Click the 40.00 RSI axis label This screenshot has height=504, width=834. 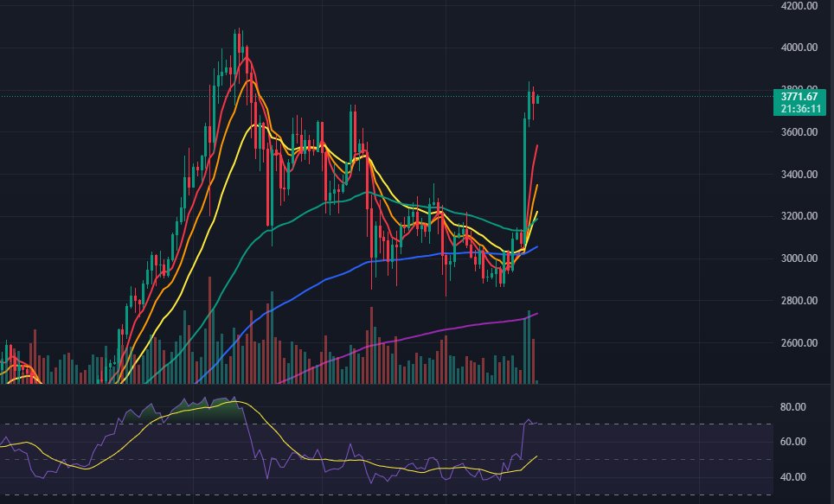(x=793, y=477)
